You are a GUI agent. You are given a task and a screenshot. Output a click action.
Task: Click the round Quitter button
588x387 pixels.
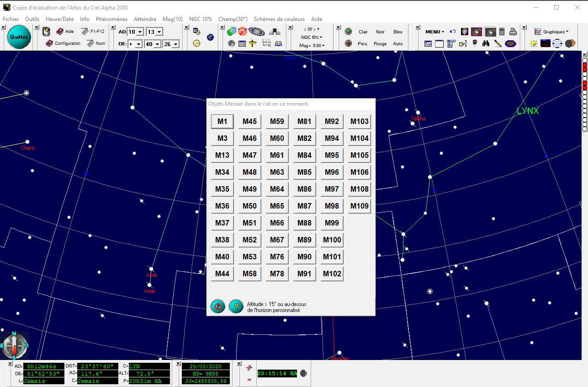(19, 38)
